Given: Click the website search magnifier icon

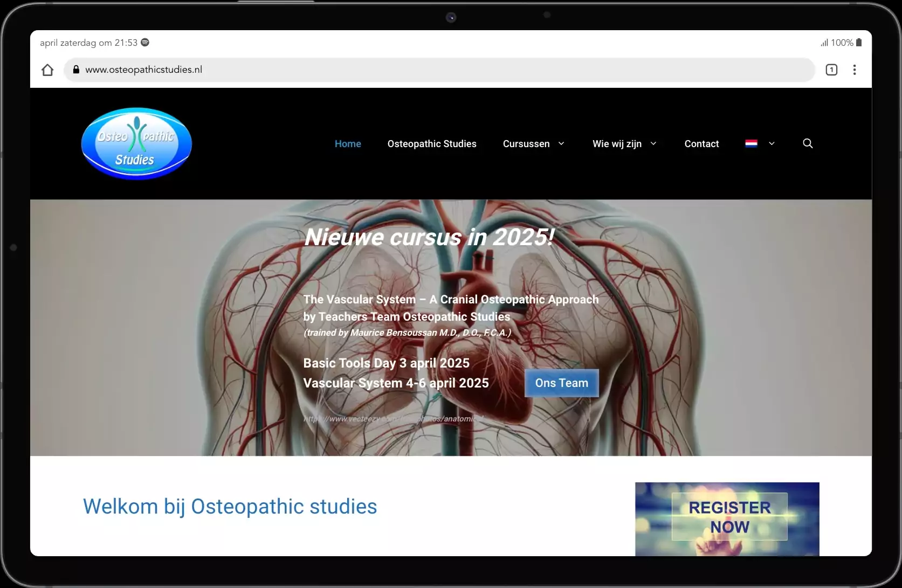Looking at the screenshot, I should tap(807, 143).
